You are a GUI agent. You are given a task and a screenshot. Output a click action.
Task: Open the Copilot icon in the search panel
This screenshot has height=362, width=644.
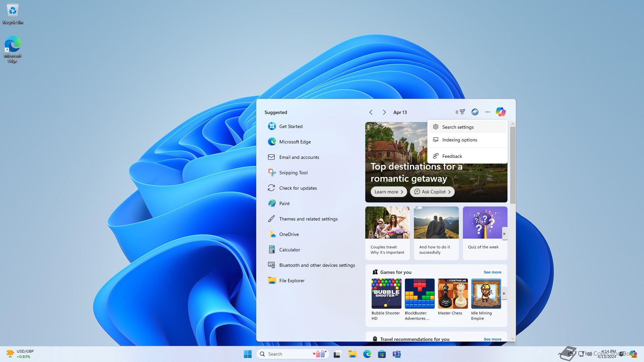[x=500, y=112]
